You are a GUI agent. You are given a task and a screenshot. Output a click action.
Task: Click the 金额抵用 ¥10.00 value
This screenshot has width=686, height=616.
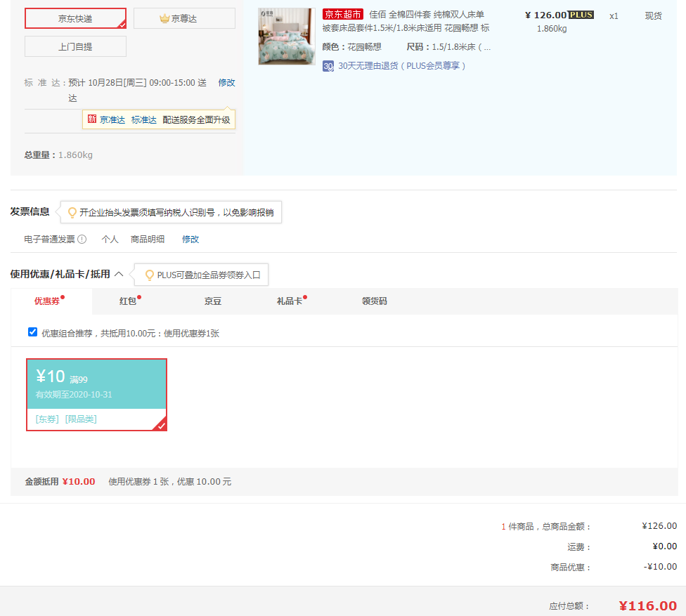79,482
